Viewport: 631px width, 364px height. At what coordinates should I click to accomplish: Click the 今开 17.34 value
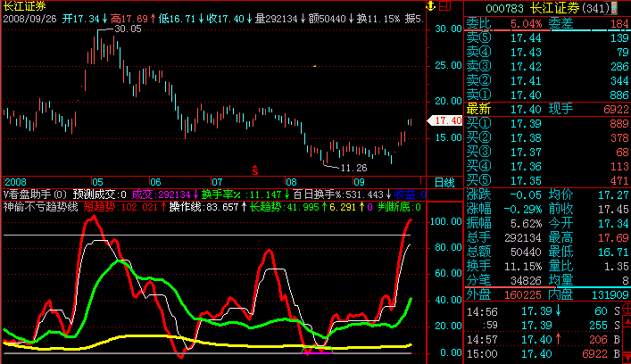pyautogui.click(x=613, y=223)
